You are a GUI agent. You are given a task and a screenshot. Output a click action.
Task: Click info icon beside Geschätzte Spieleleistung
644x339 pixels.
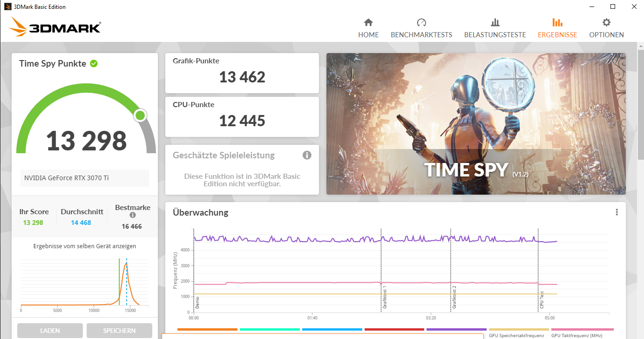tap(307, 155)
